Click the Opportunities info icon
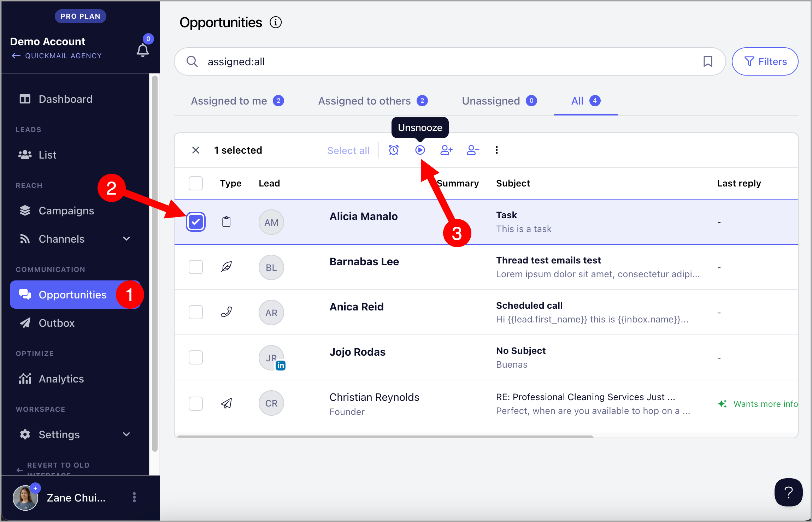 click(276, 23)
